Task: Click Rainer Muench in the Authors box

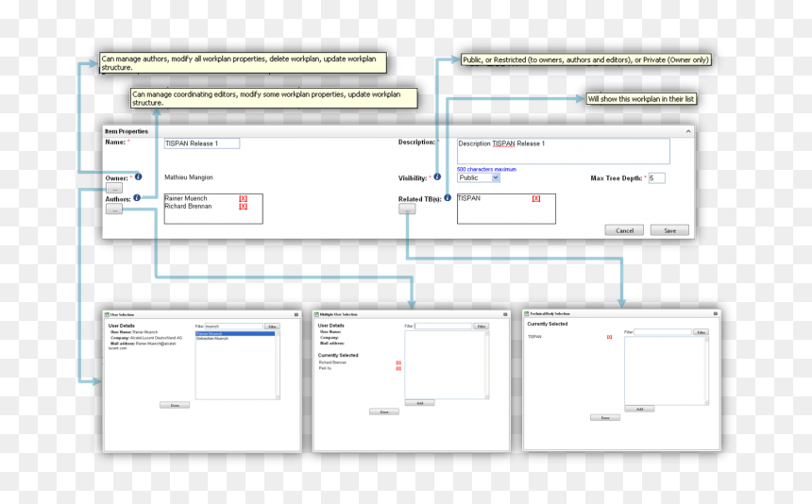Action: tap(185, 198)
